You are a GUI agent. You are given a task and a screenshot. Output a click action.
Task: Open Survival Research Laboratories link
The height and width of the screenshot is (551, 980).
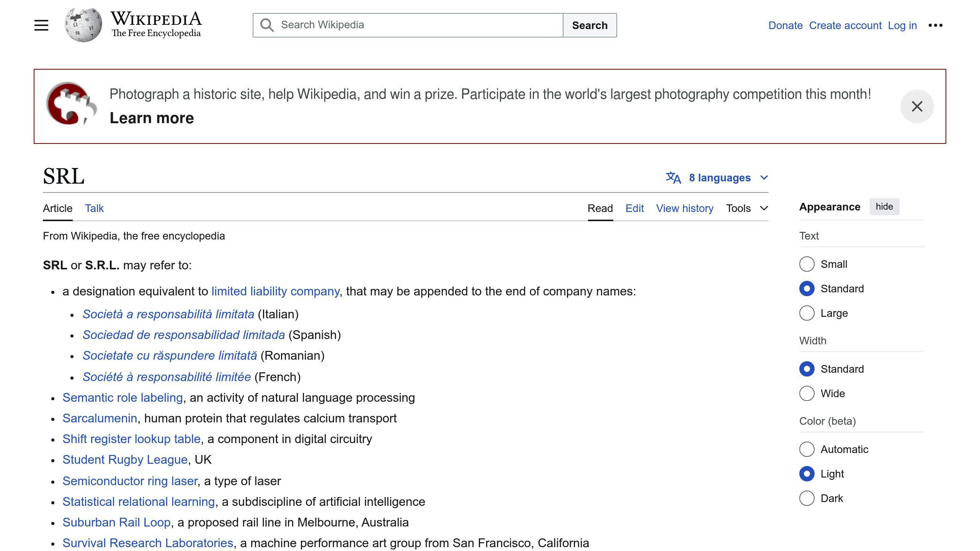[x=148, y=543]
